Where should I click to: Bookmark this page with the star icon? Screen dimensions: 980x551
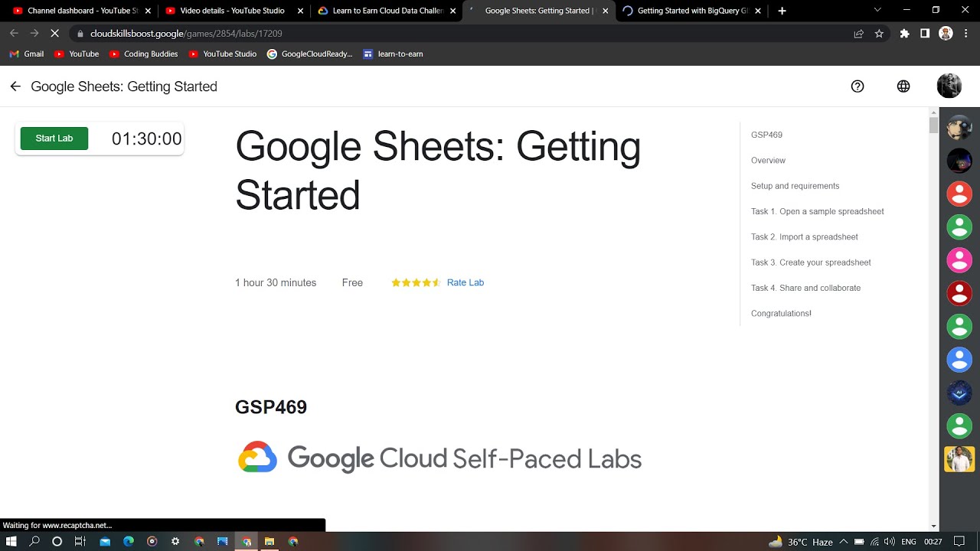tap(879, 34)
